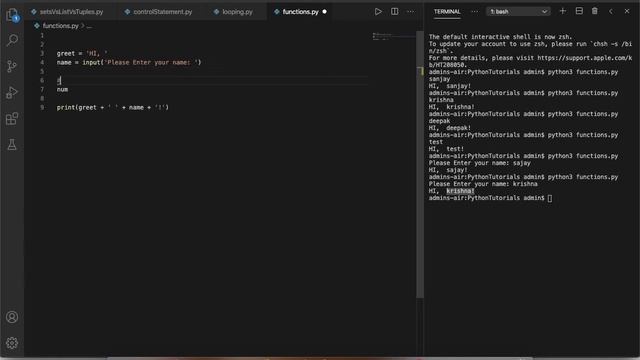Open the Extensions view icon
Screen dimensions: 640x360
[12, 119]
